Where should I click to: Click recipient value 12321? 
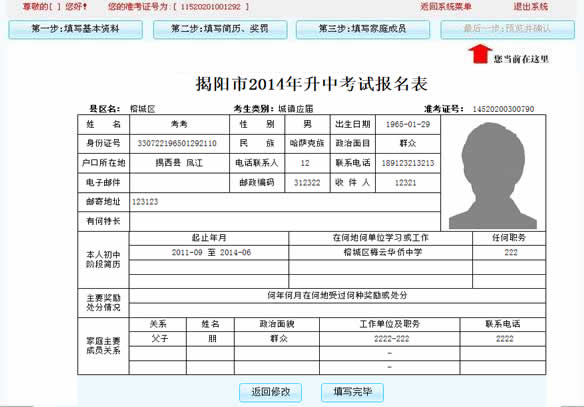pyautogui.click(x=405, y=182)
